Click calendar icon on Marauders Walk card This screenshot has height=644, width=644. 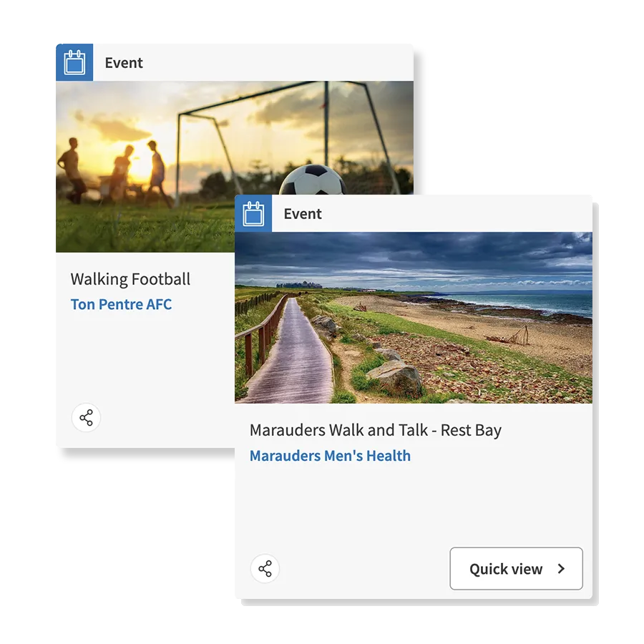253,213
